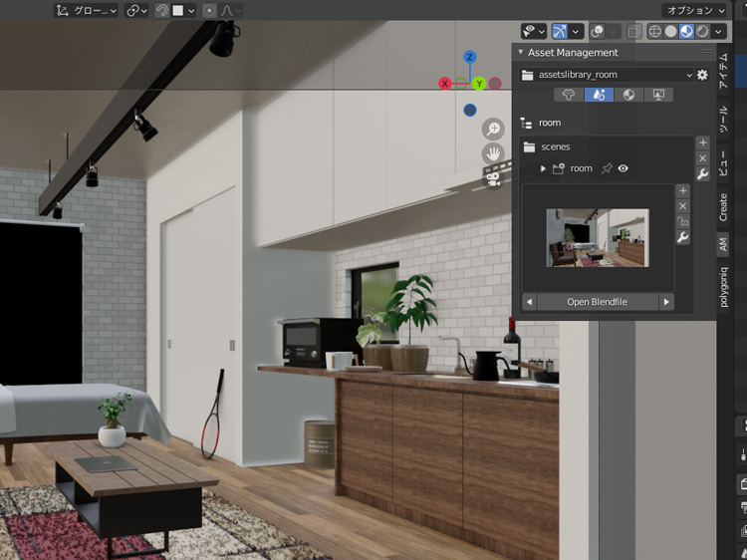Open the polygoniq sidebar tab
Viewport: 747px width, 560px height.
(723, 286)
